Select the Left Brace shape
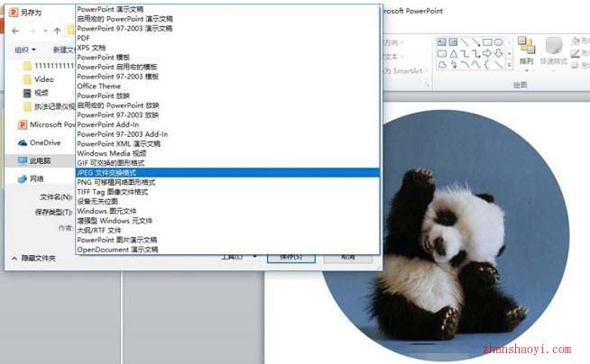Image resolution: width=590 pixels, height=364 pixels. click(487, 65)
